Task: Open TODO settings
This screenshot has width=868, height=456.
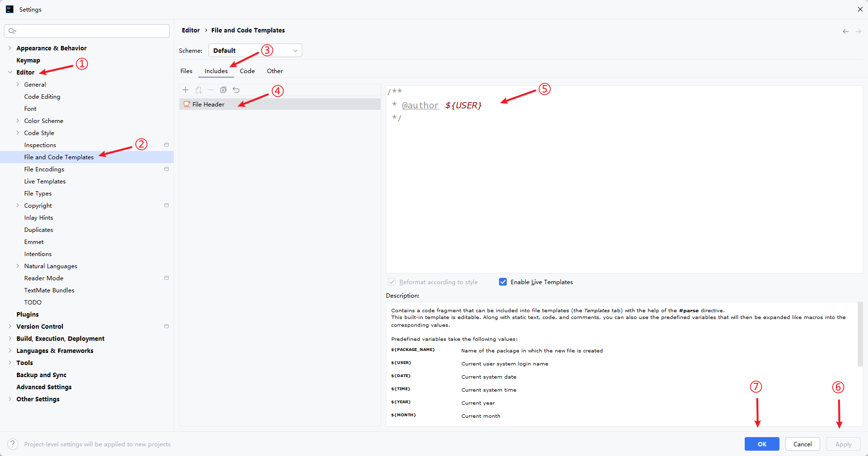Action: point(33,302)
